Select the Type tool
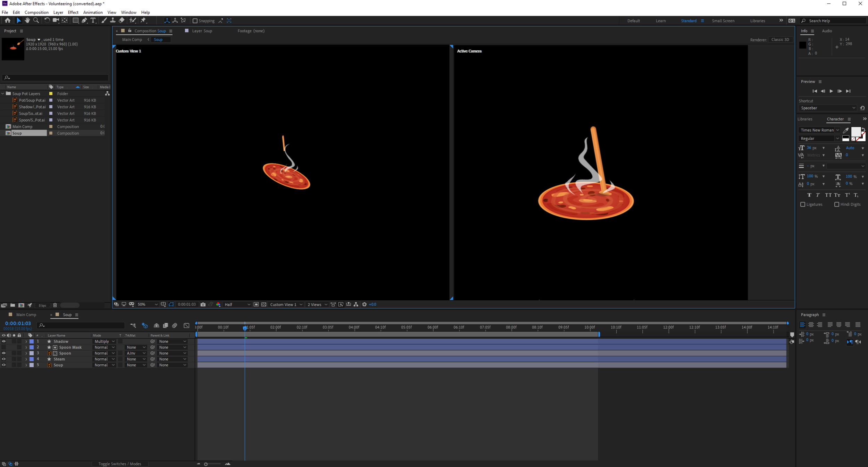 93,20
